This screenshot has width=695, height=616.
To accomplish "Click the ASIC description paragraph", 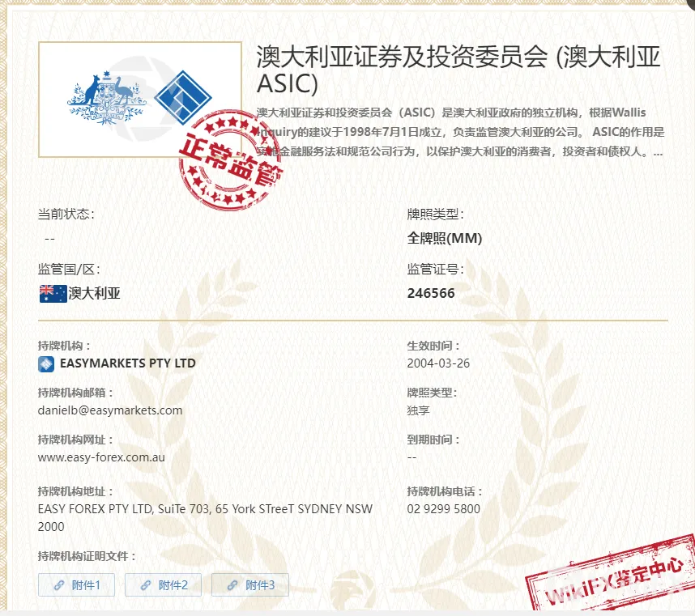I will pyautogui.click(x=460, y=133).
